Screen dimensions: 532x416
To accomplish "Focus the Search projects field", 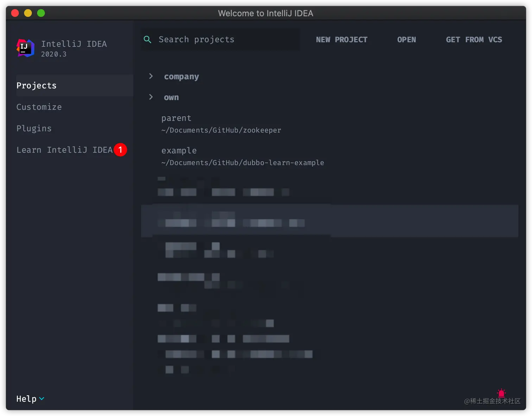I will [221, 39].
